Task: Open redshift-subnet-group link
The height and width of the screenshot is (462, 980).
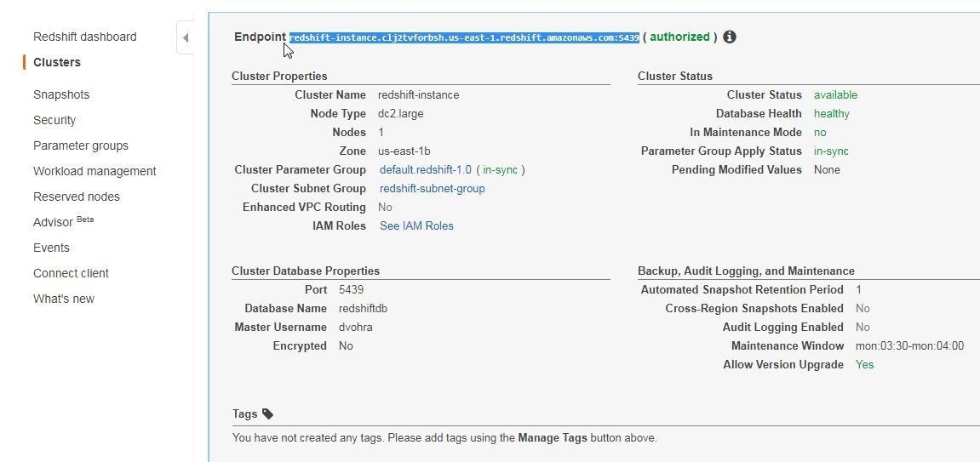Action: pyautogui.click(x=433, y=189)
